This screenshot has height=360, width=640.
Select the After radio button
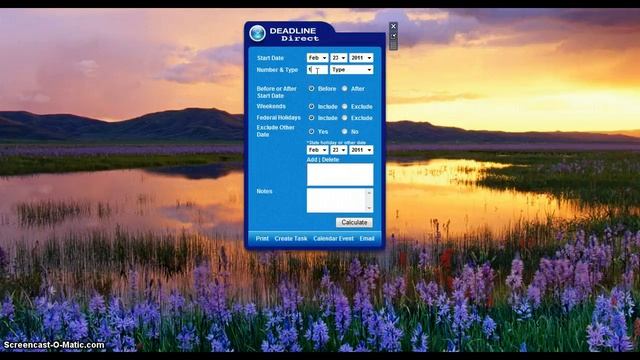tap(344, 89)
